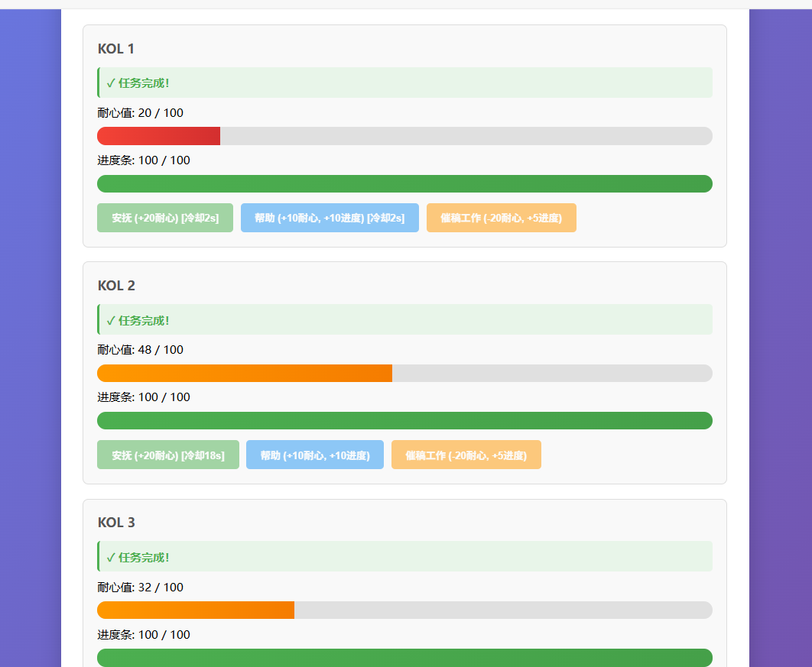812x667 pixels.
Task: Click 催稿工作 button under KOL 1
Action: (x=501, y=218)
